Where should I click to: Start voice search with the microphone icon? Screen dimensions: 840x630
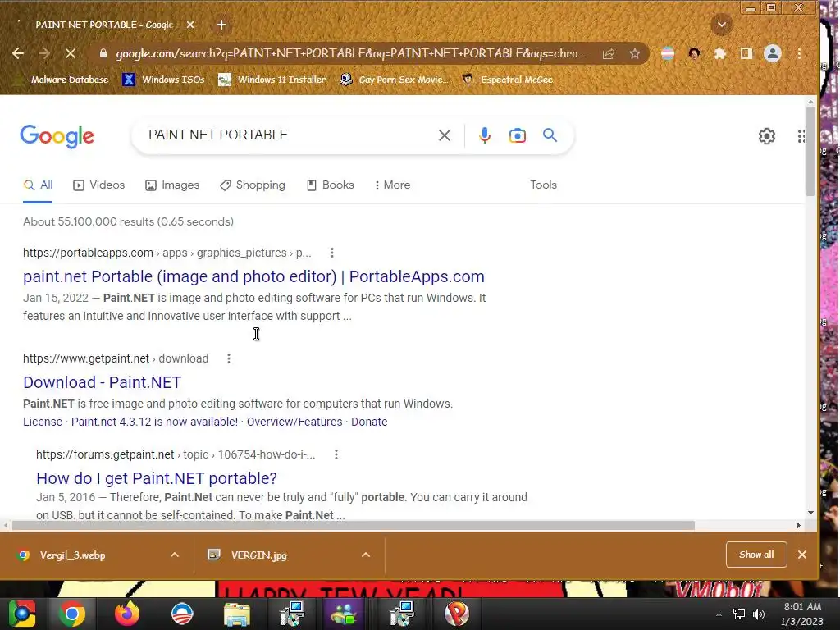[484, 135]
